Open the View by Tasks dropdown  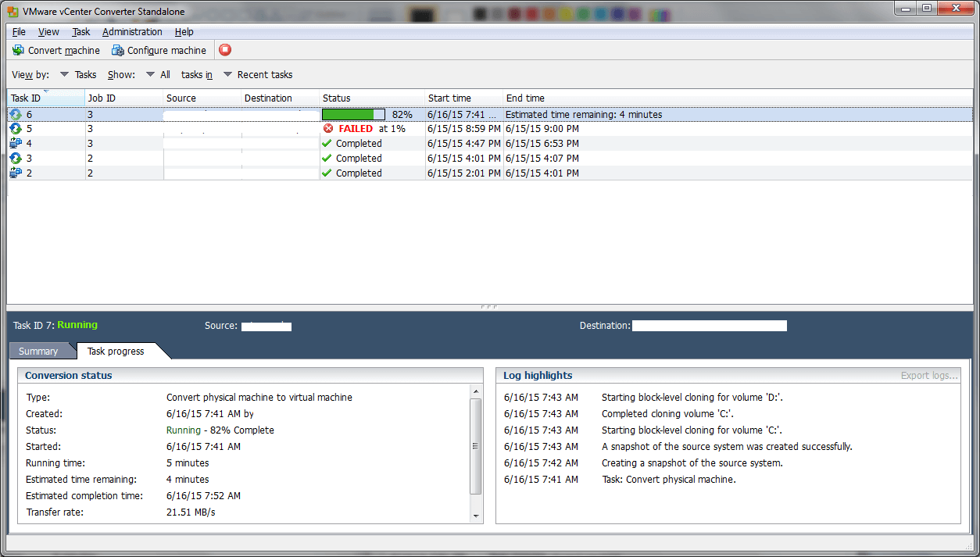click(x=78, y=75)
